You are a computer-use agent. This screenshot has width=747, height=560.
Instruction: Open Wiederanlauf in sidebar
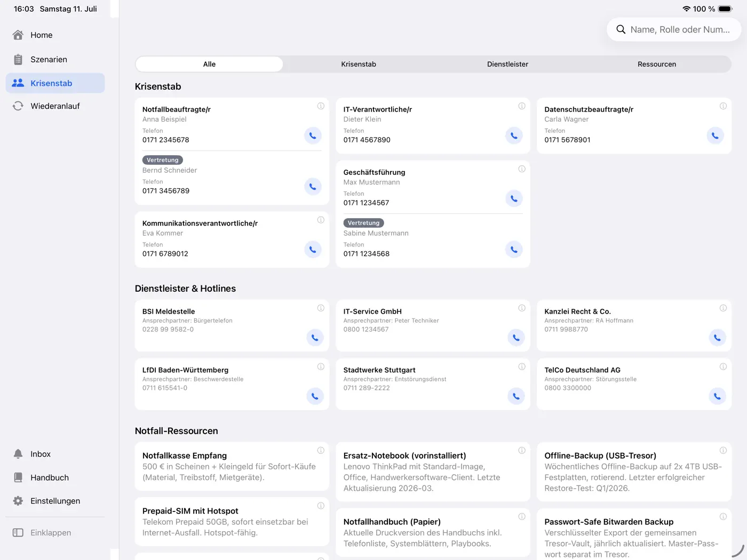[55, 106]
